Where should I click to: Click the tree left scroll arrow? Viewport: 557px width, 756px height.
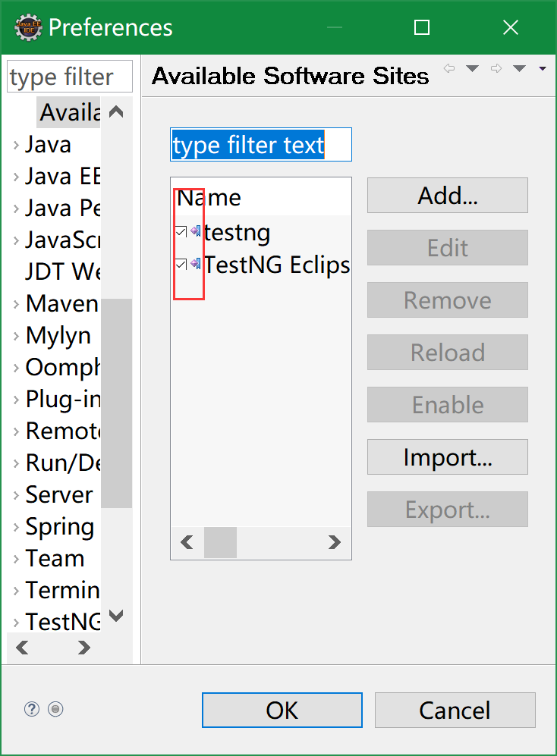(22, 647)
